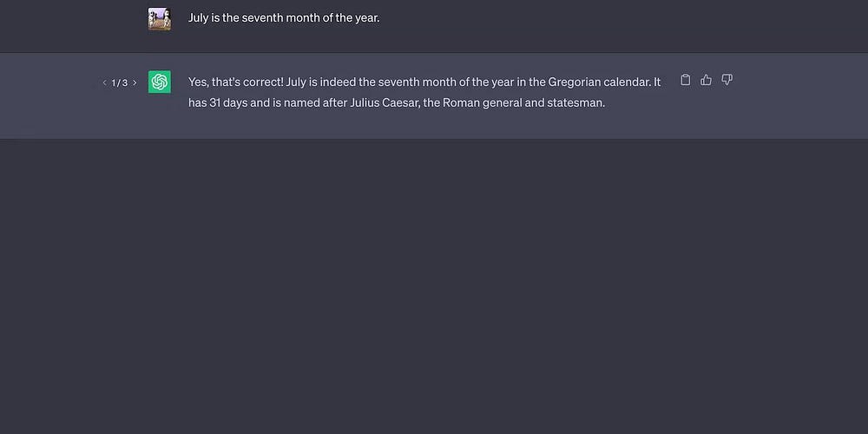Click the green ChatGPT logo icon
Image resolution: width=868 pixels, height=434 pixels.
[160, 82]
